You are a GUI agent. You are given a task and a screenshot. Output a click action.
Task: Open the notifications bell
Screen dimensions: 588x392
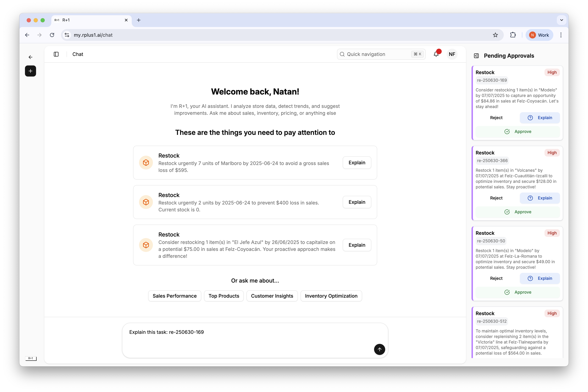(436, 54)
